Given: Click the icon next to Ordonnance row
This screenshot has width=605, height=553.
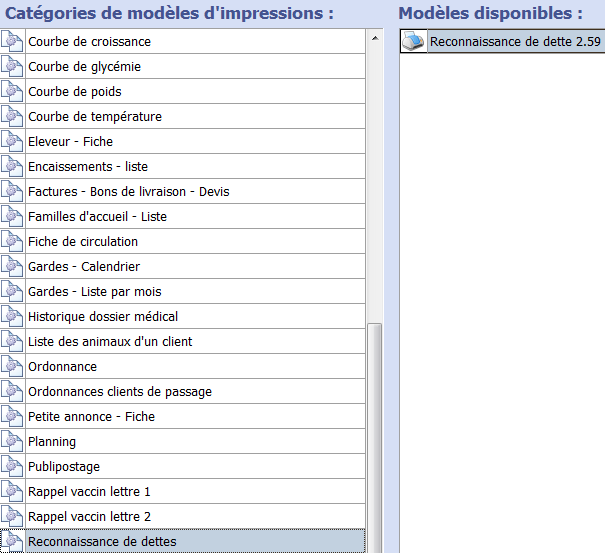Looking at the screenshot, I should pyautogui.click(x=12, y=366).
